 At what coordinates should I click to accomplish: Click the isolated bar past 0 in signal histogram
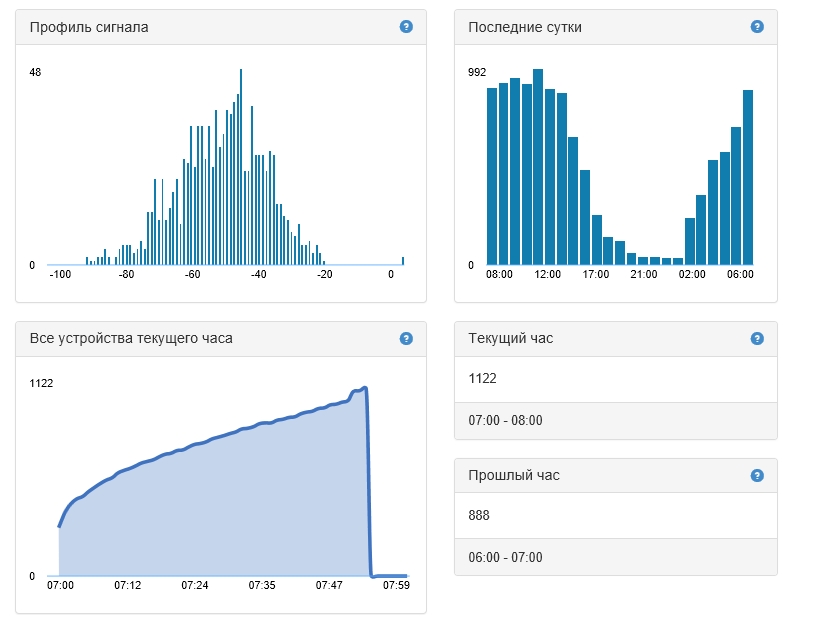403,261
